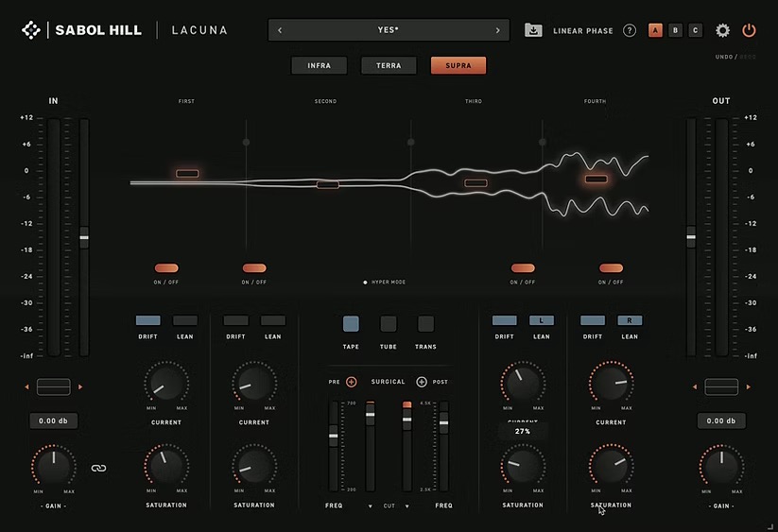Click UNDO
778x532 pixels.
coord(724,57)
